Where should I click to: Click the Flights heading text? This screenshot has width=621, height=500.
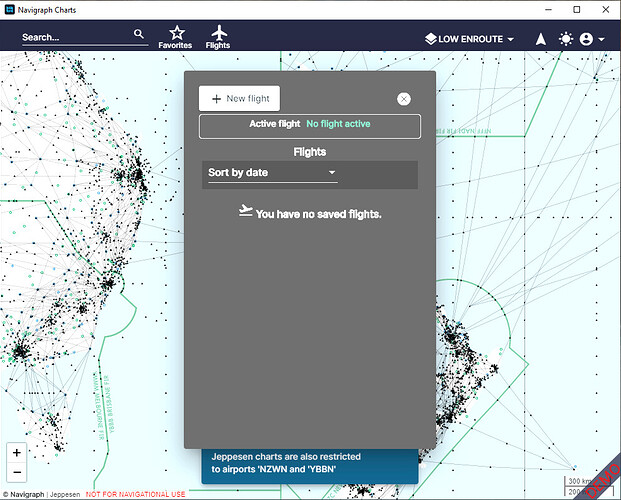coord(310,152)
